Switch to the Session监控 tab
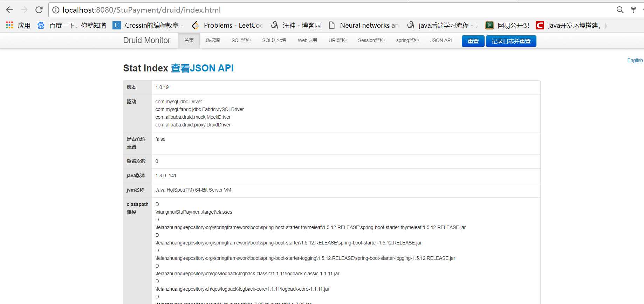Screen dimensions: 644x304 click(371, 41)
